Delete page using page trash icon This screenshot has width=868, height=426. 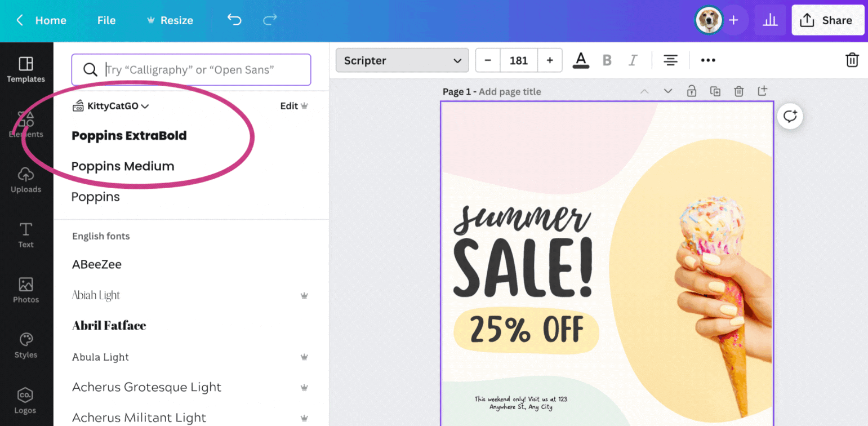[x=739, y=91]
